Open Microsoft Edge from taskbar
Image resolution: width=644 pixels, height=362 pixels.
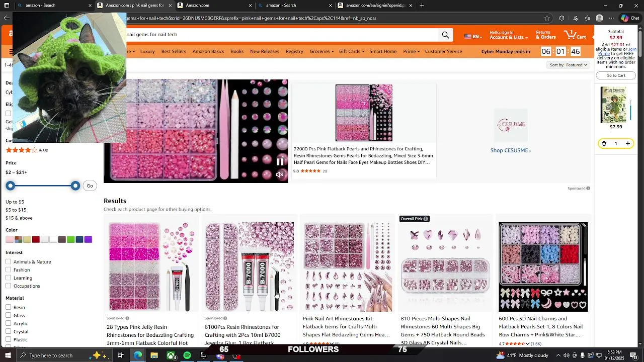137,355
